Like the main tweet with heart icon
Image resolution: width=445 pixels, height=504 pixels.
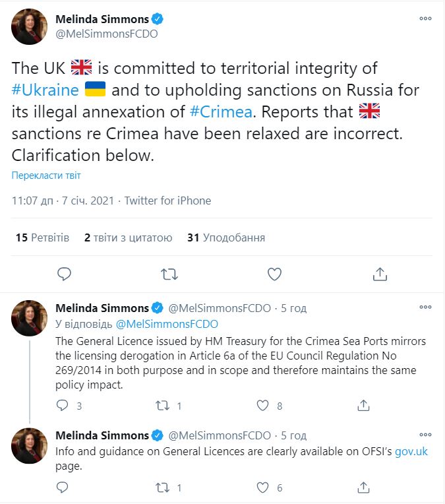(x=274, y=274)
